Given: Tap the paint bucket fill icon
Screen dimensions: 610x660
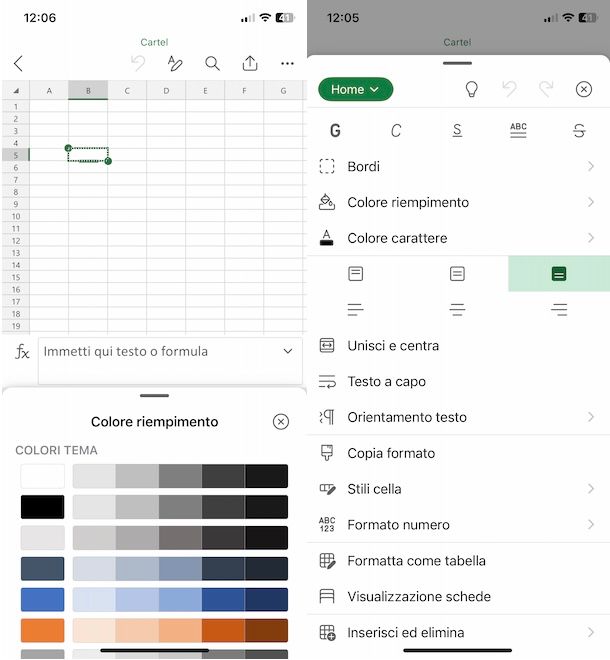Looking at the screenshot, I should (327, 202).
